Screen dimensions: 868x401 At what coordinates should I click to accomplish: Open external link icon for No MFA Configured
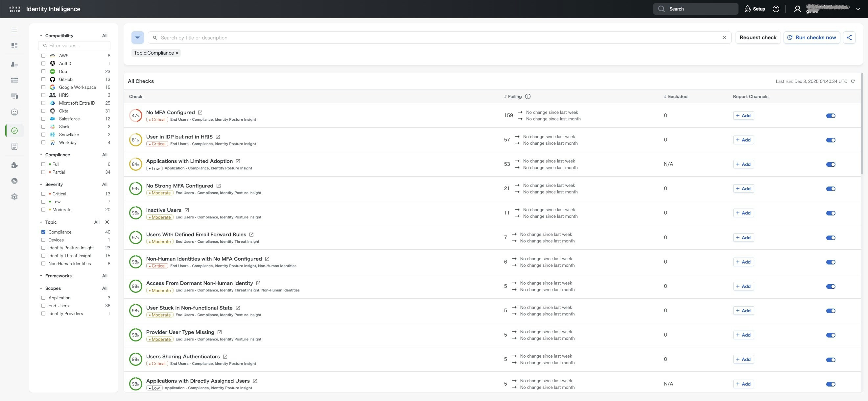click(x=200, y=113)
